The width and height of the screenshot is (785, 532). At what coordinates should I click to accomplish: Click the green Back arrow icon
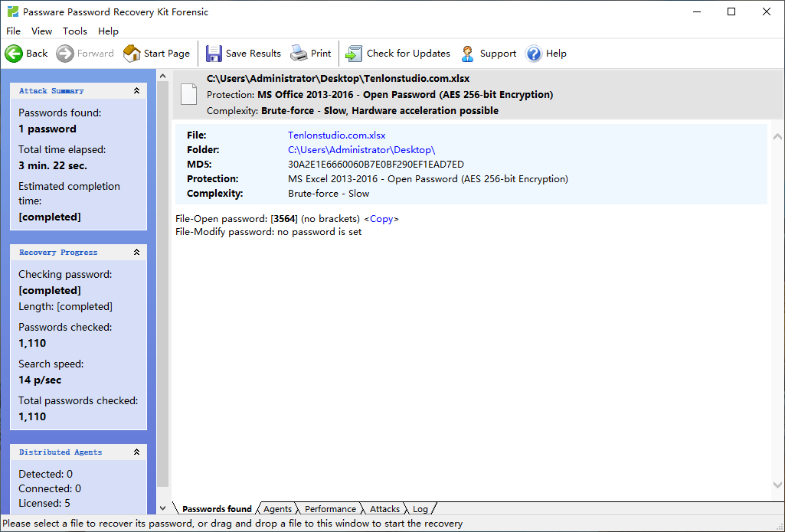tap(14, 54)
